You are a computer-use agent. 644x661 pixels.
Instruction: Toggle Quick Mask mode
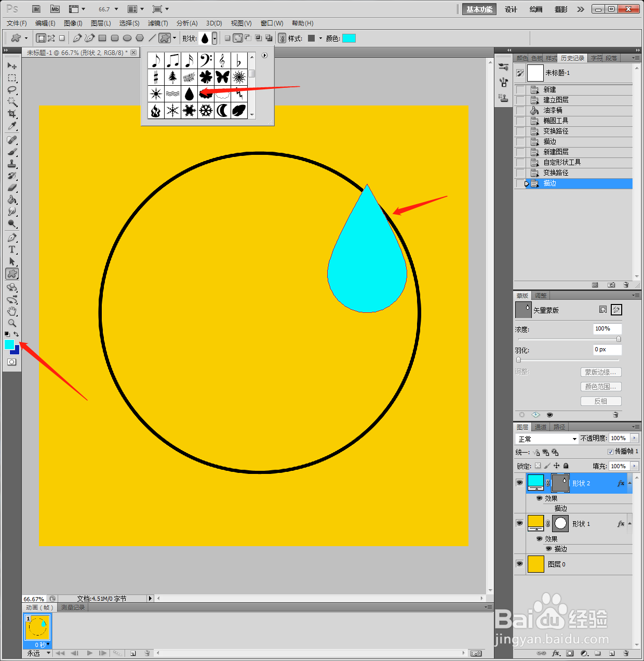12,362
